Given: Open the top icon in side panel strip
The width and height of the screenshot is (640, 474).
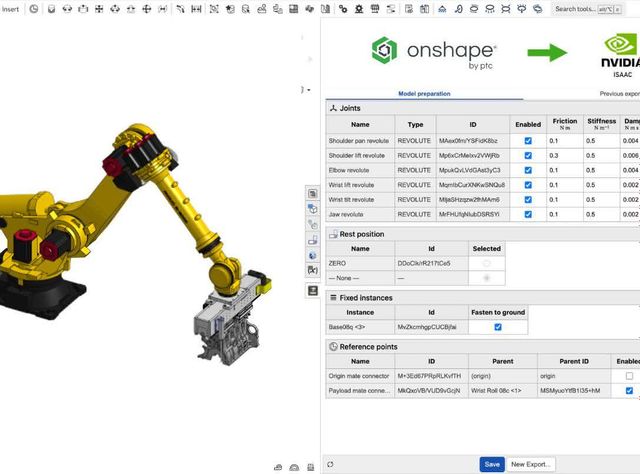Looking at the screenshot, I should (x=313, y=194).
